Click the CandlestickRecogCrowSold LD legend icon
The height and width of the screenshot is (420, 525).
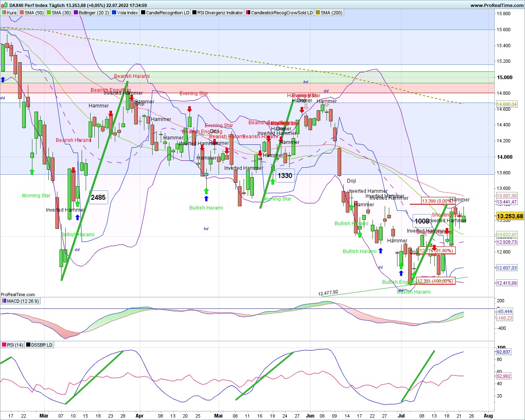click(247, 12)
